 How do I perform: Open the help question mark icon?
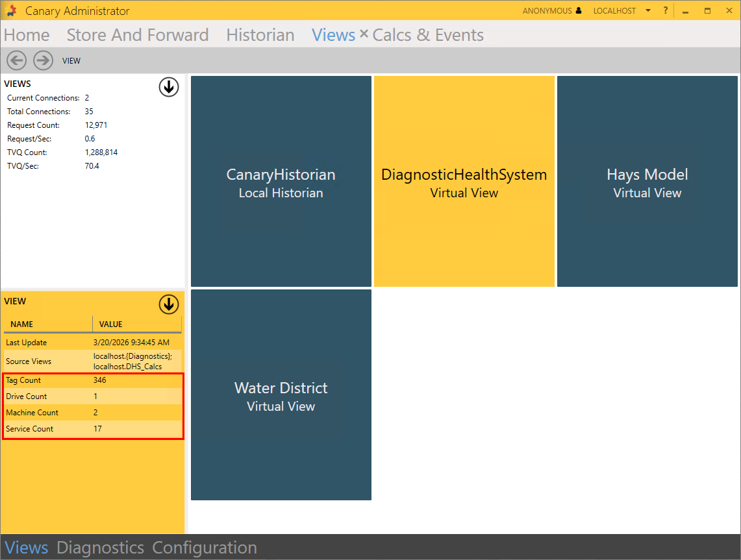(666, 11)
